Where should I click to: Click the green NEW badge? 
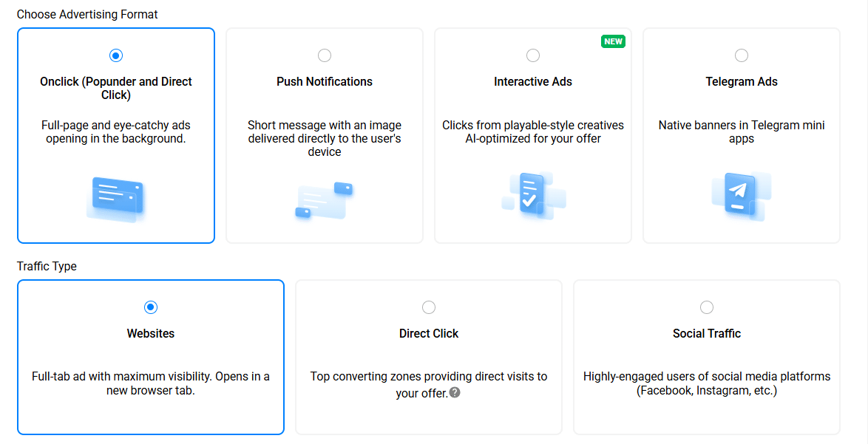pyautogui.click(x=613, y=41)
